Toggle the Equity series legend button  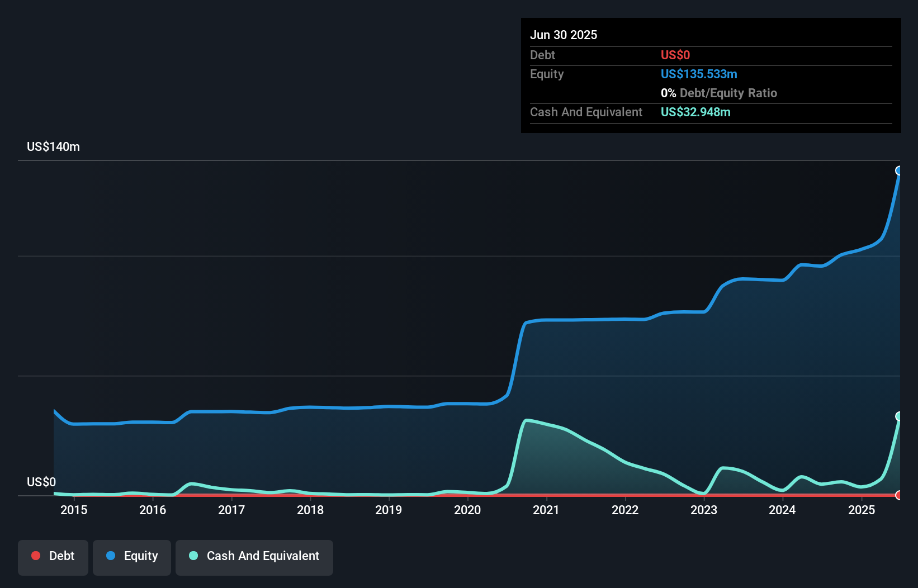(132, 557)
